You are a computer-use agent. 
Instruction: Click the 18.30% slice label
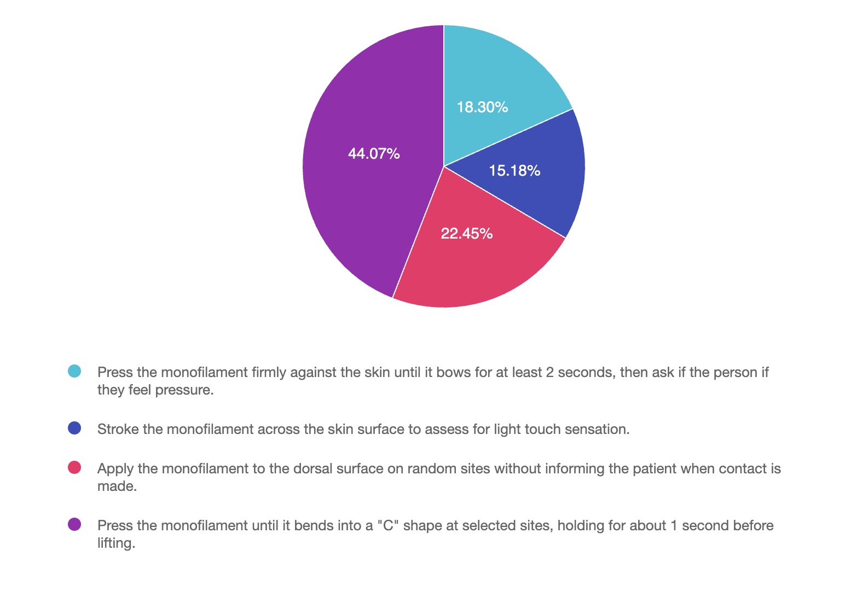coord(482,107)
